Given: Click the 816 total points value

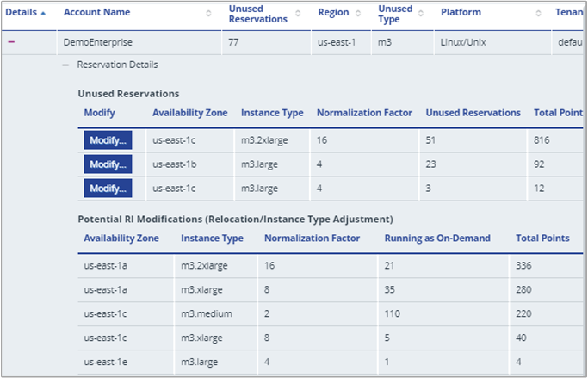Looking at the screenshot, I should (542, 140).
